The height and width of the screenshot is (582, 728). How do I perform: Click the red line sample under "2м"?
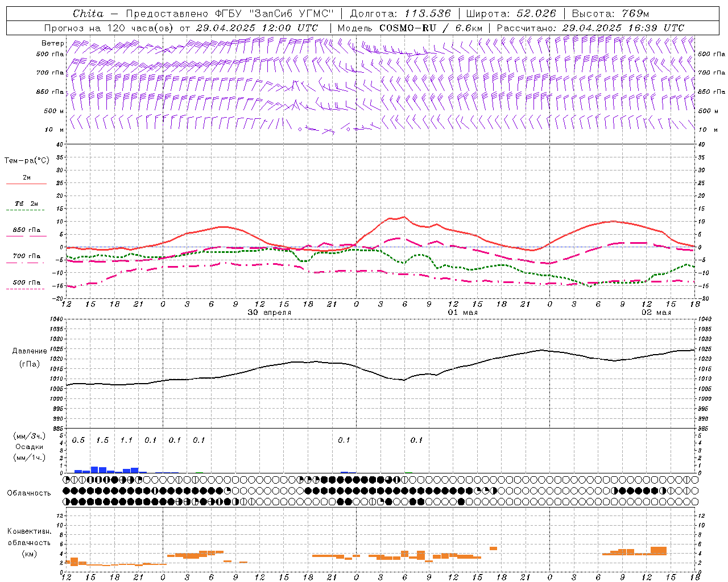26,184
